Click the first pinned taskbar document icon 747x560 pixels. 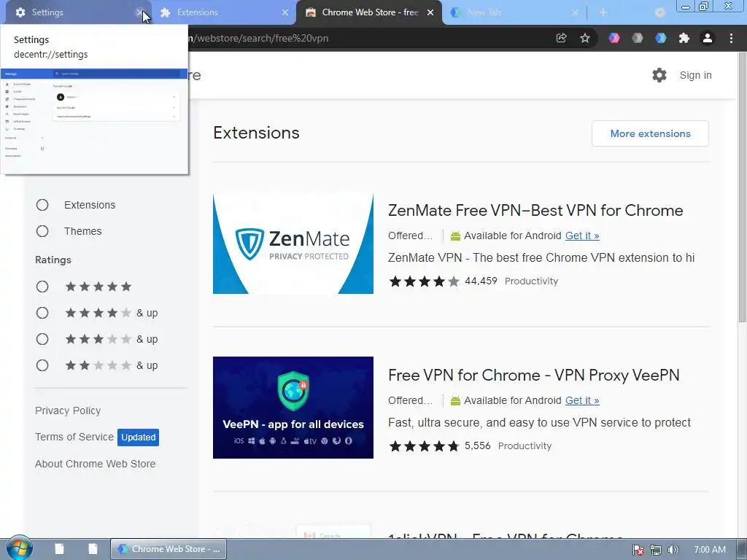click(x=60, y=549)
